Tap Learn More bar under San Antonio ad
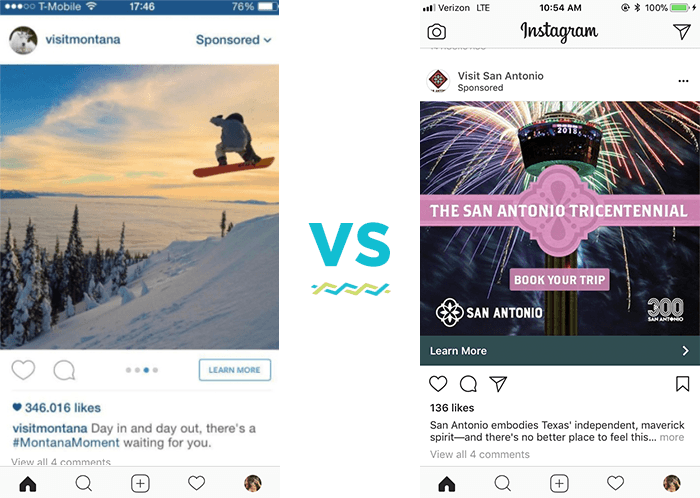 point(560,351)
